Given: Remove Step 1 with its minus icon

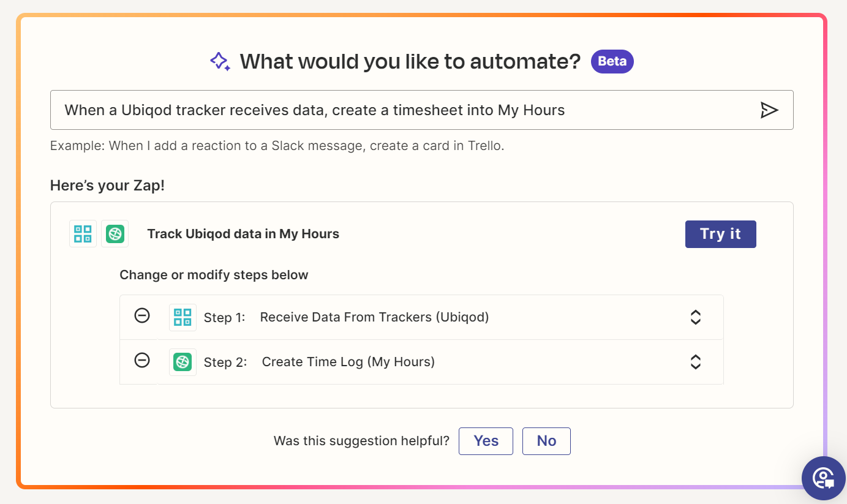Looking at the screenshot, I should point(142,316).
